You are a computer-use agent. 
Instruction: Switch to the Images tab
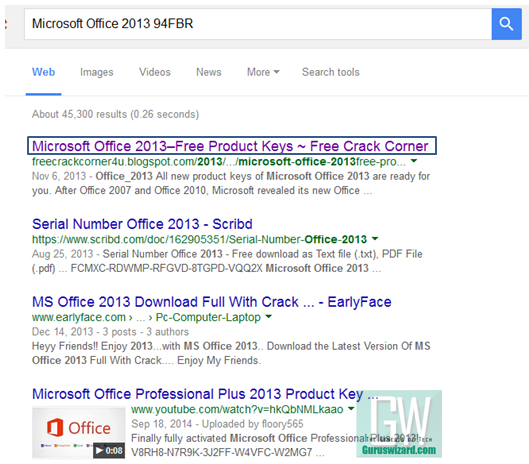(96, 72)
